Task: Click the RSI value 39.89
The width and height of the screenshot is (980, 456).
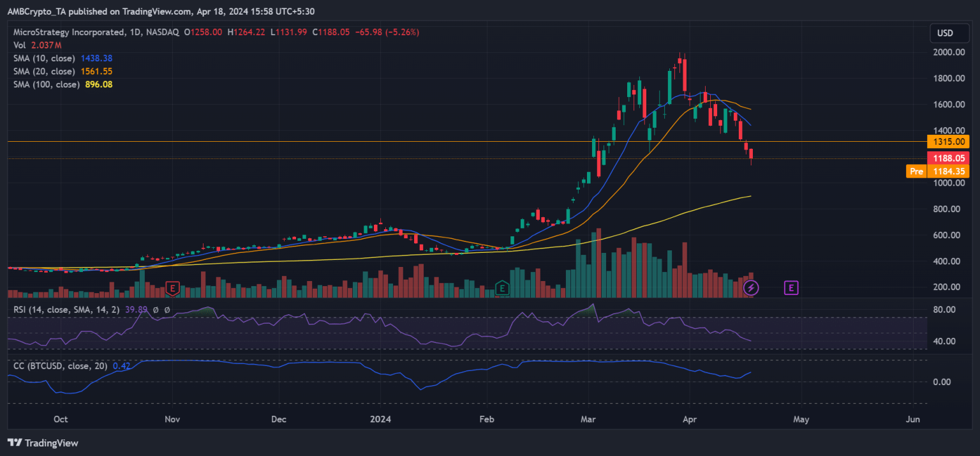Action: 137,309
